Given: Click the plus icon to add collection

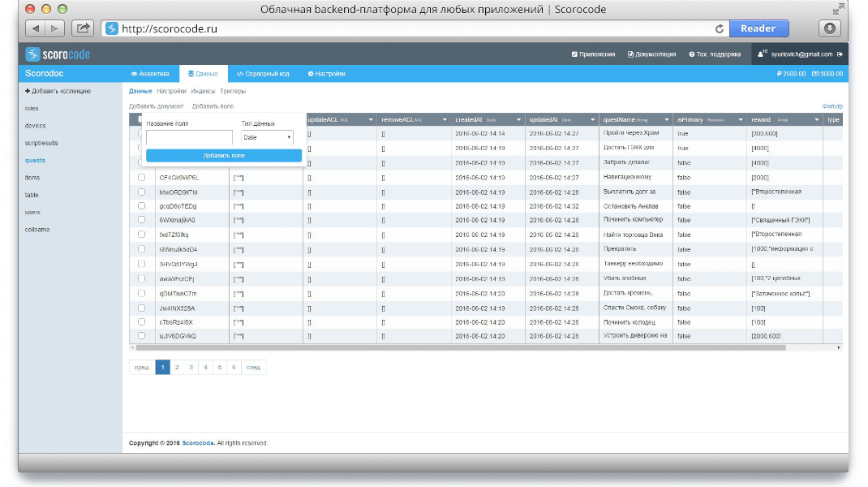Looking at the screenshot, I should [x=28, y=91].
